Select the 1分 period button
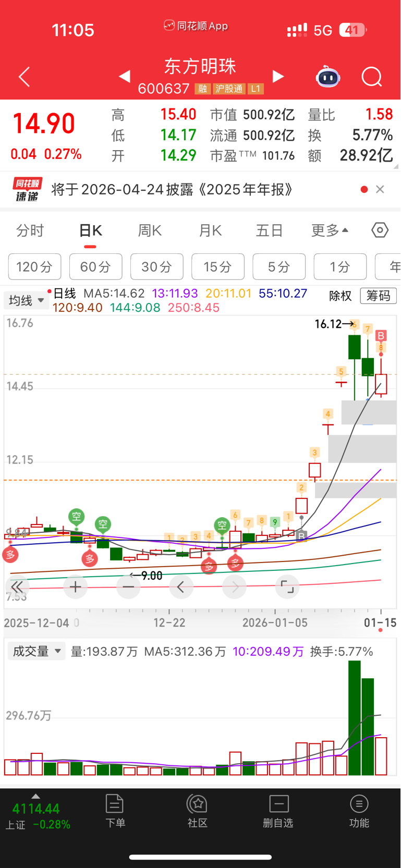The height and width of the screenshot is (868, 401). [x=340, y=267]
